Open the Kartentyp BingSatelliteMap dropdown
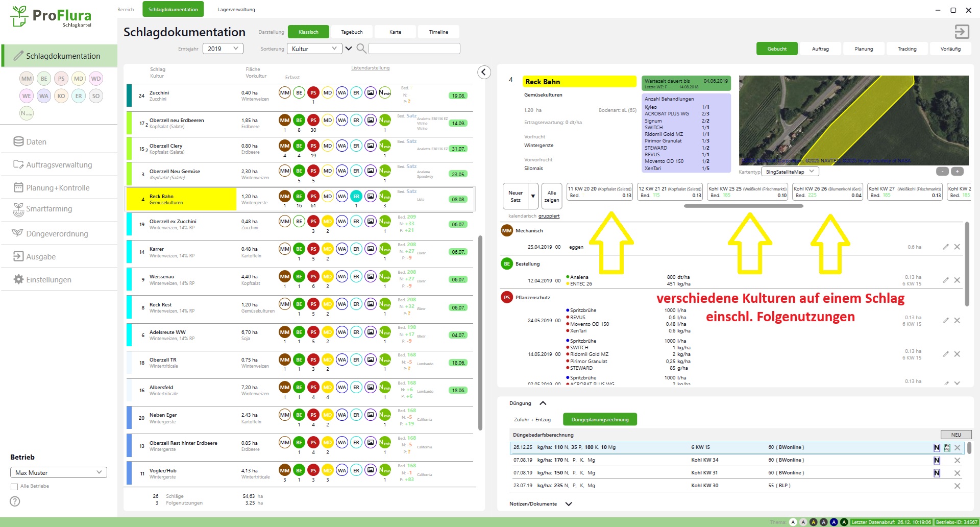980x527 pixels. coord(790,172)
